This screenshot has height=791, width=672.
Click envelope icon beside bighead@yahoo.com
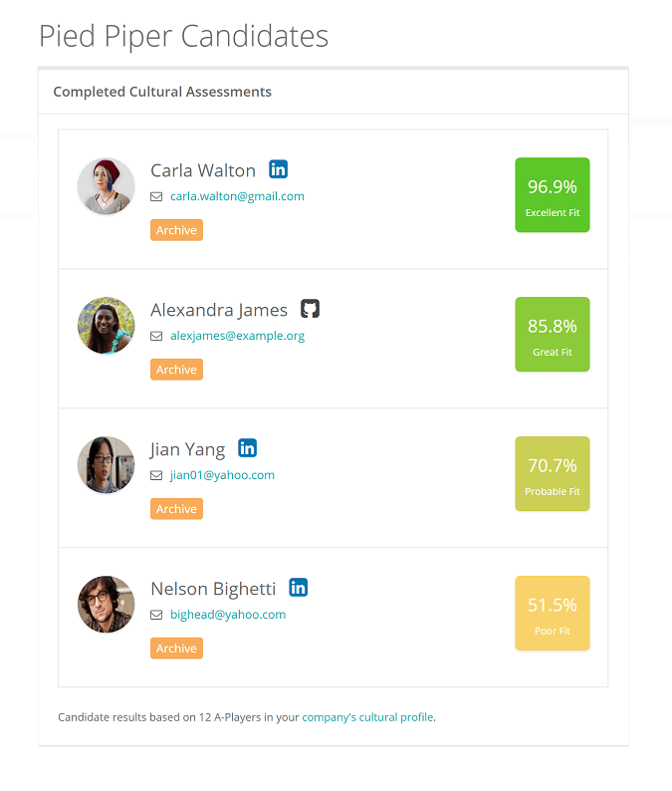(156, 616)
